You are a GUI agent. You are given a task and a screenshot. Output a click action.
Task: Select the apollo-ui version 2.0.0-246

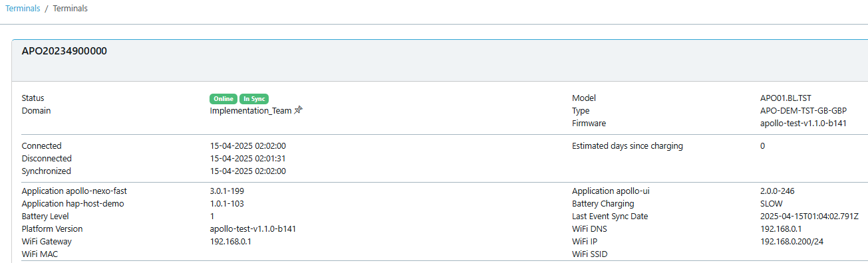point(778,191)
